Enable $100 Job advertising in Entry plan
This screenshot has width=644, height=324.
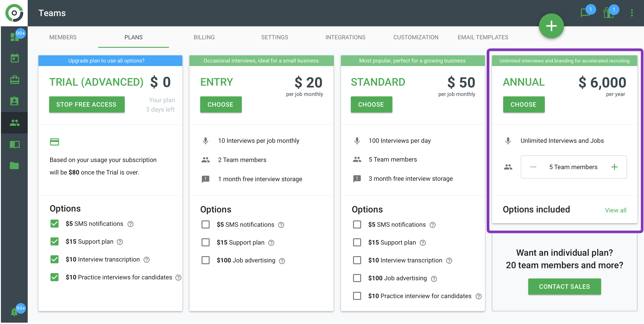click(x=206, y=261)
